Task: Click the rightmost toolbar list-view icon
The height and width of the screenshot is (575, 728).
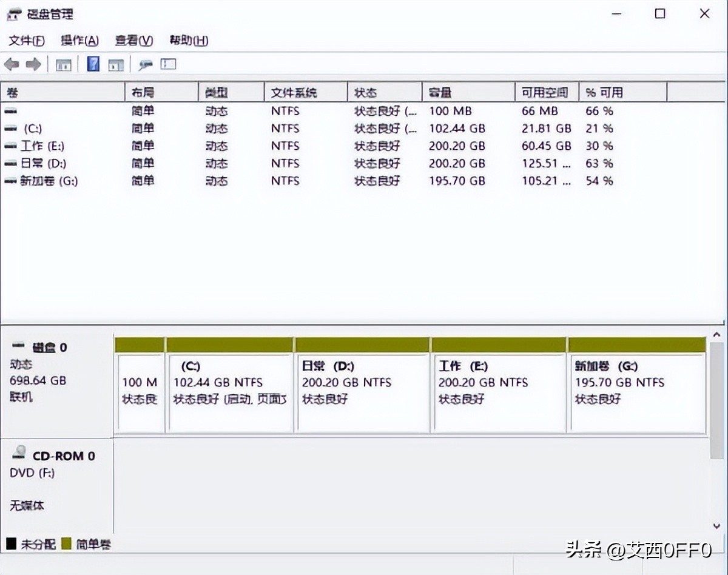Action: 168,64
